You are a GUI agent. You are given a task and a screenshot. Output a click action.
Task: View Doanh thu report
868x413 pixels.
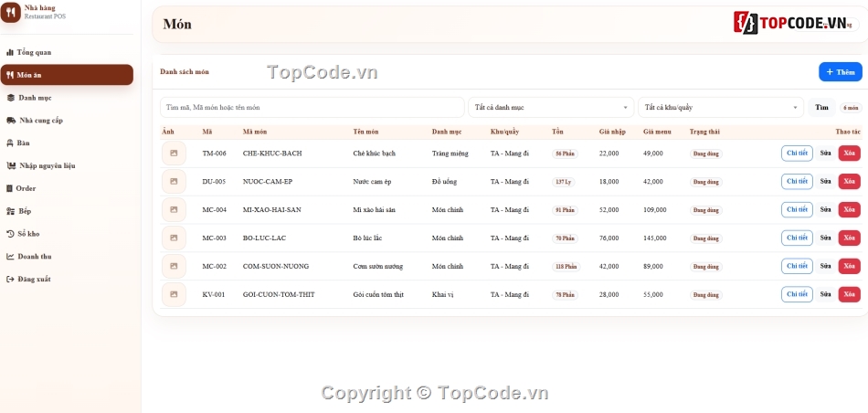(67, 257)
